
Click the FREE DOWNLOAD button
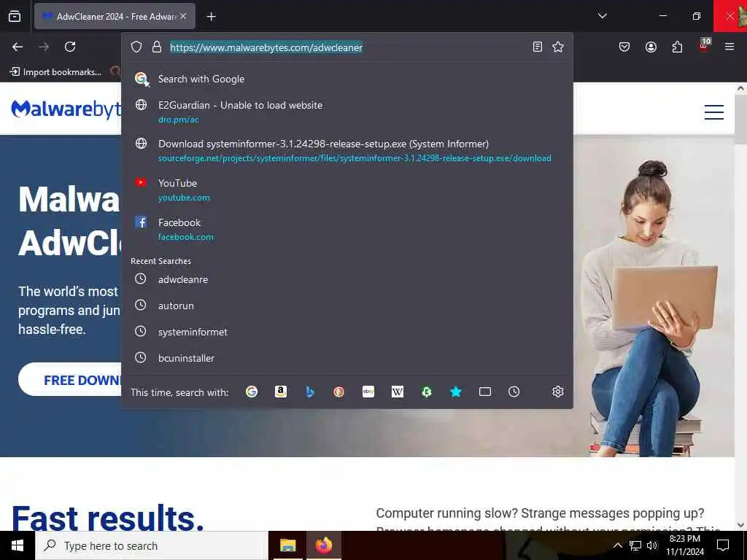[70, 379]
